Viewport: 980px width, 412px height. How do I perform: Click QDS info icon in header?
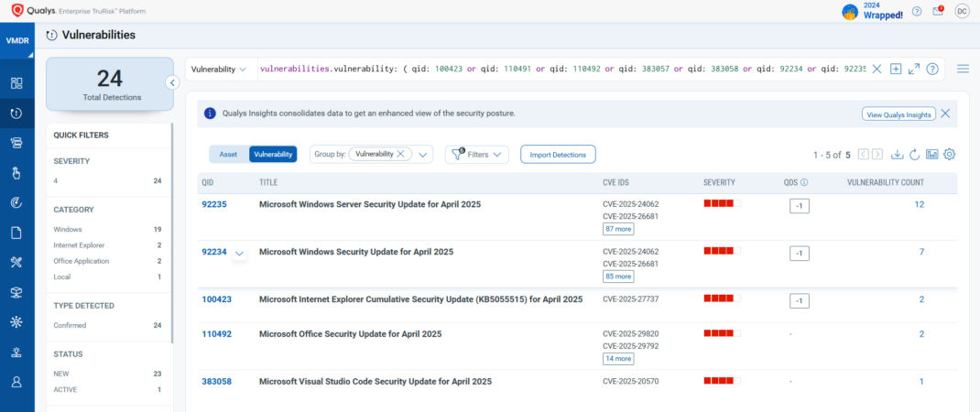804,182
